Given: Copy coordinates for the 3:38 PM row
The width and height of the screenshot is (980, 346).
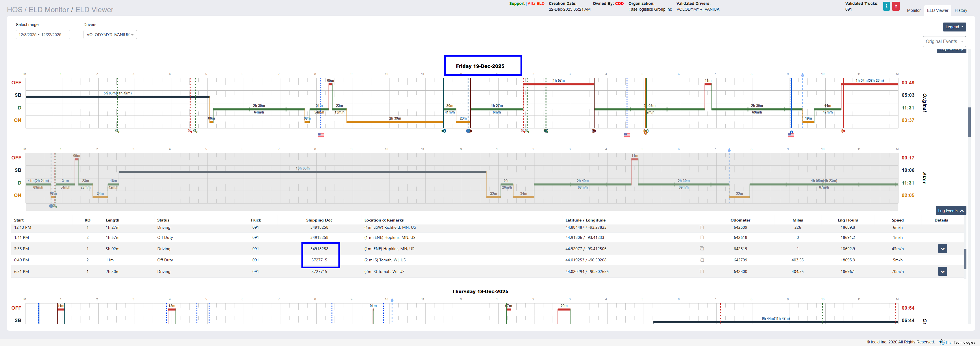Looking at the screenshot, I should (701, 249).
